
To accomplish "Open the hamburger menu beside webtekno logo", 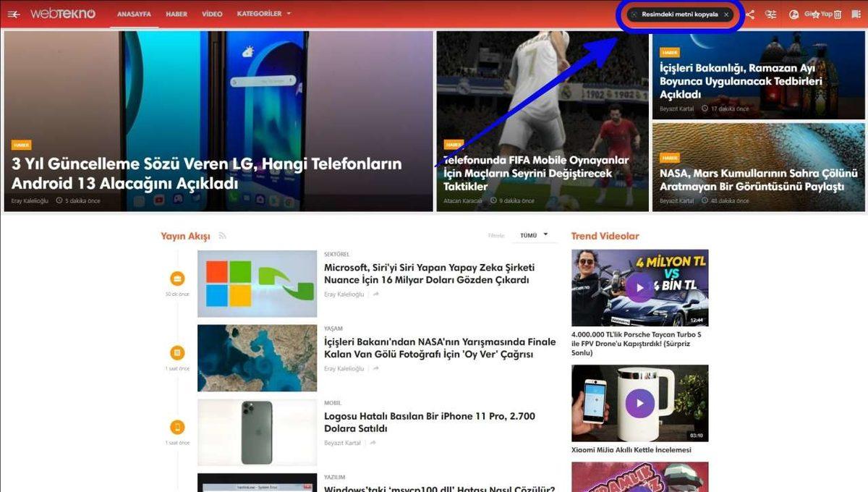I will [14, 14].
